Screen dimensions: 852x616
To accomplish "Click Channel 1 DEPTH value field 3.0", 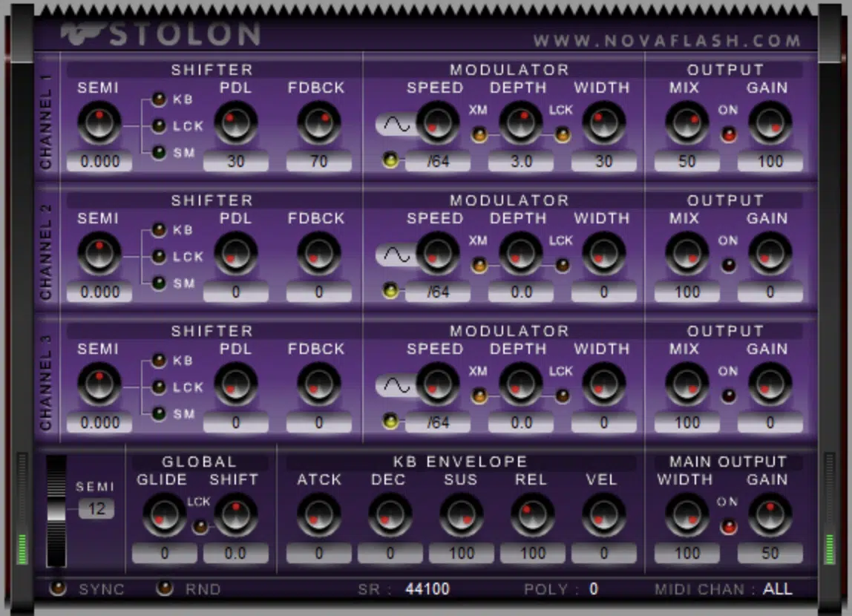I will (520, 161).
